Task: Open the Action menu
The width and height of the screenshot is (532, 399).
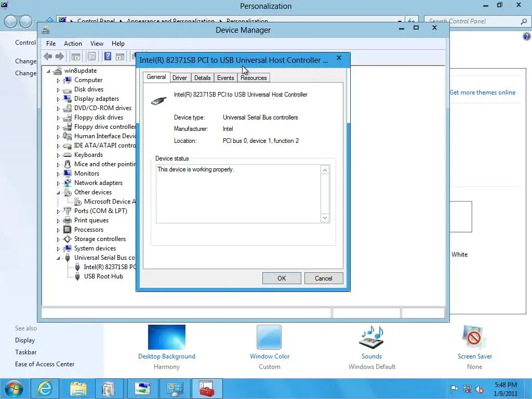Action: 73,44
